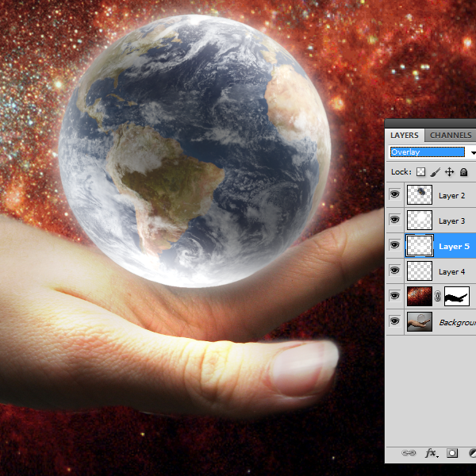Select the nebula layer image thumbnail
Image resolution: width=476 pixels, height=476 pixels.
420,296
